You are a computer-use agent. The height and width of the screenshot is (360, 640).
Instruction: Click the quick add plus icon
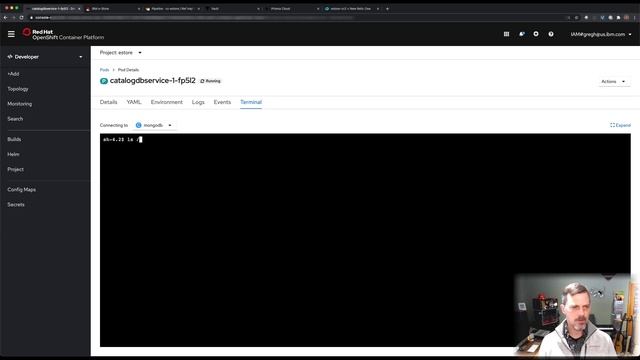536,34
